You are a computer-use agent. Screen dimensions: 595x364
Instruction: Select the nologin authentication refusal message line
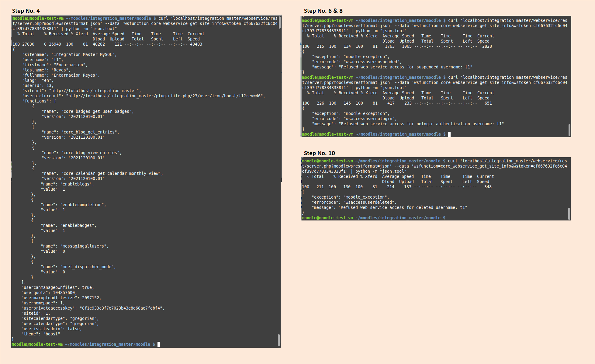tap(408, 124)
